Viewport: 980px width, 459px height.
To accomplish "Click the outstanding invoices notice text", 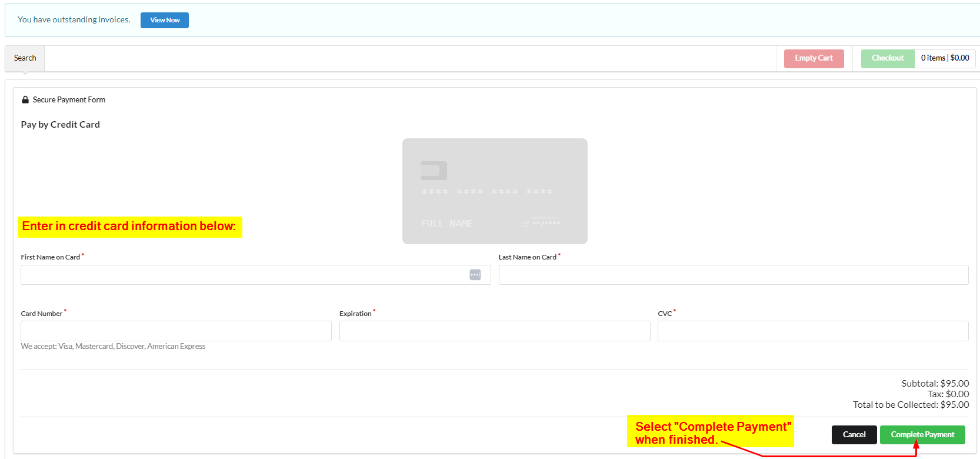I will click(74, 20).
